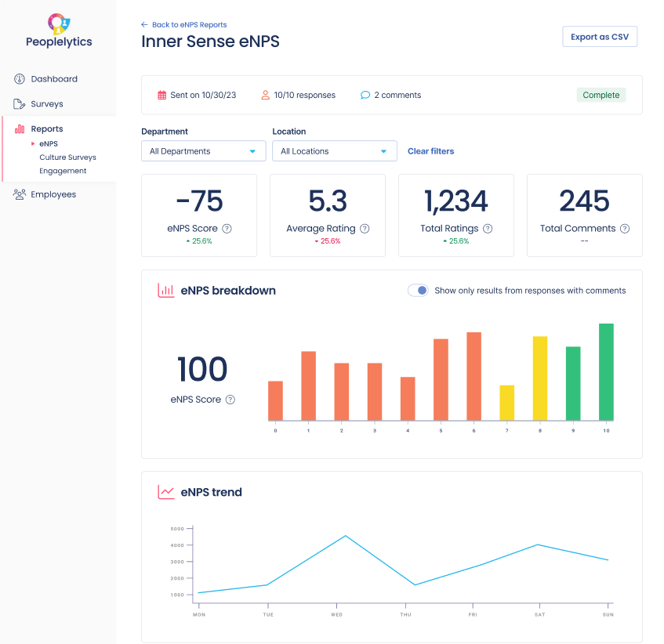Click the '2 comments' text
Screen dimensions: 664x644
(x=397, y=96)
